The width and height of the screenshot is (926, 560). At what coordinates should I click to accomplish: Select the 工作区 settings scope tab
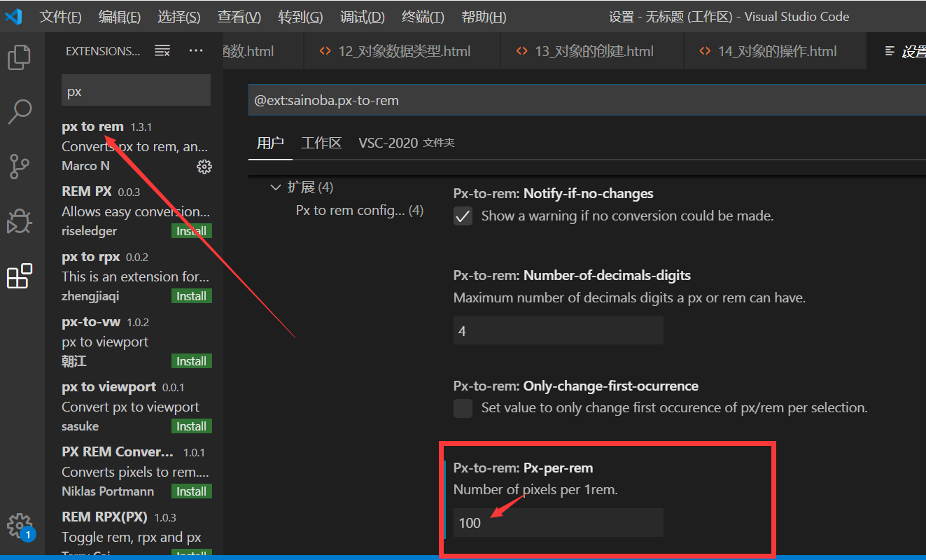tap(321, 143)
